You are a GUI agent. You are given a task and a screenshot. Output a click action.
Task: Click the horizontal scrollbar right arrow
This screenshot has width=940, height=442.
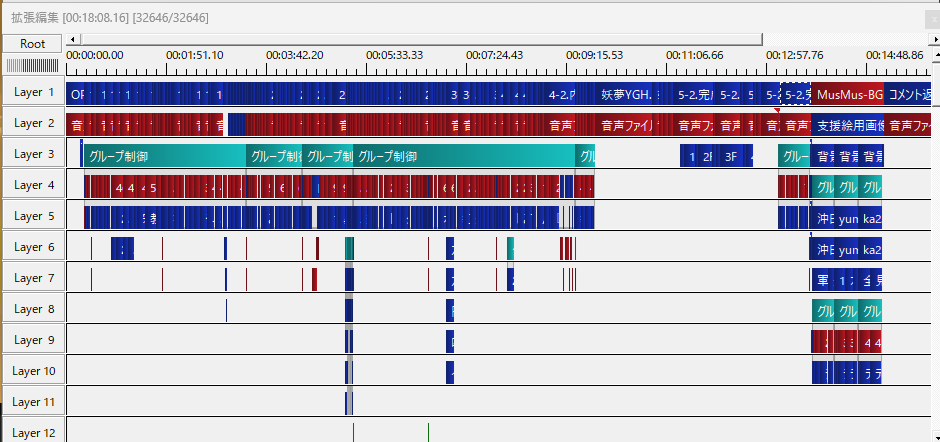pyautogui.click(x=935, y=40)
